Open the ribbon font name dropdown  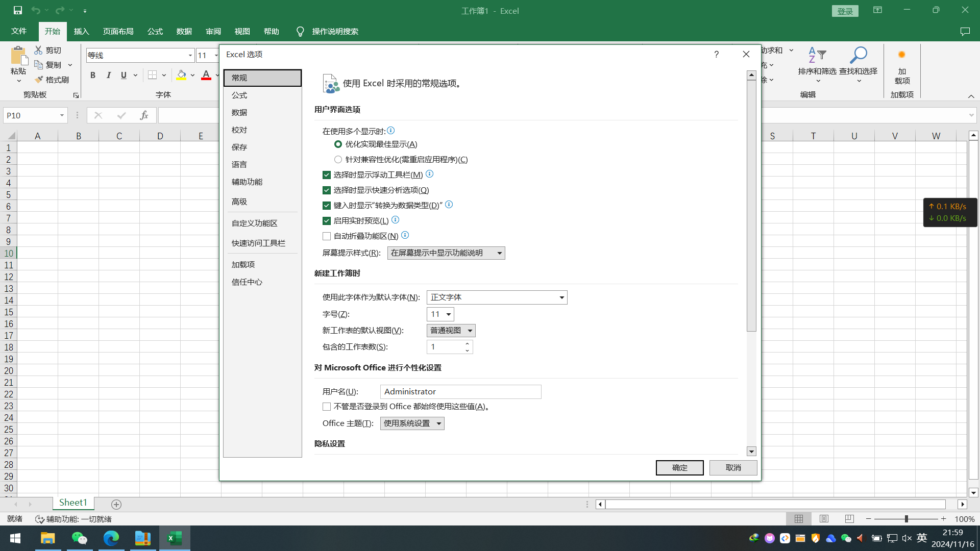pyautogui.click(x=190, y=55)
